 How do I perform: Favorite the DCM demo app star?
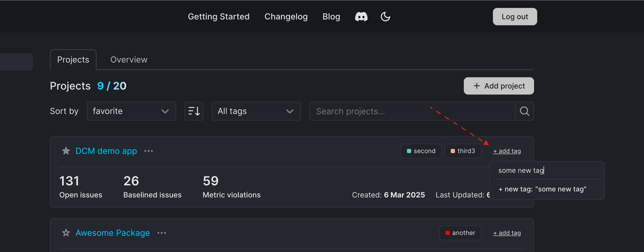coord(66,151)
